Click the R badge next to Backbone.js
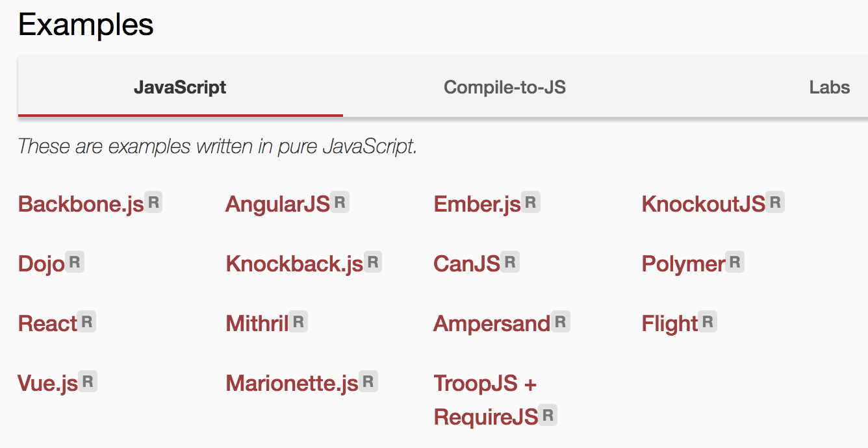The width and height of the screenshot is (868, 448). point(153,202)
